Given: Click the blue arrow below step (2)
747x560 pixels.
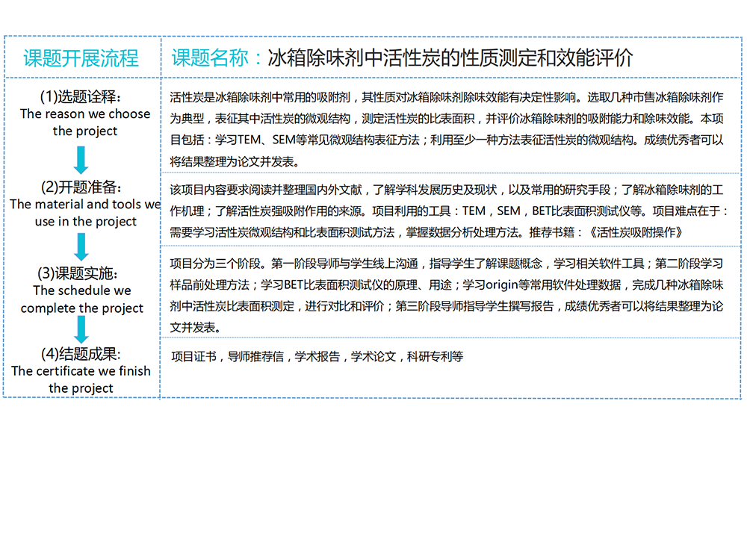Looking at the screenshot, I should coord(81,246).
